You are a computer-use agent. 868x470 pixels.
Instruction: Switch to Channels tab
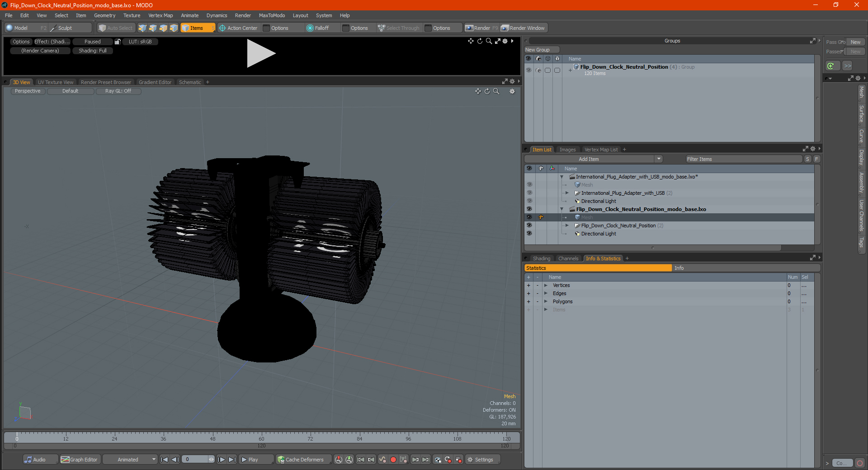[x=568, y=258]
